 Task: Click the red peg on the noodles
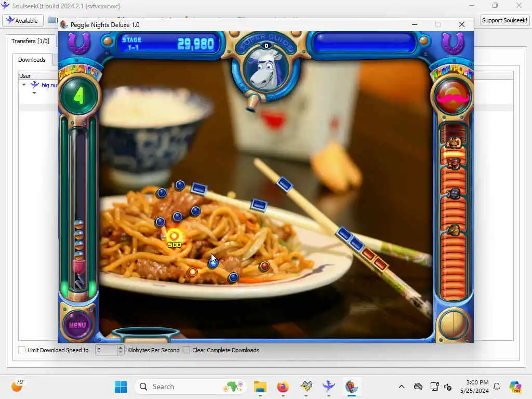pyautogui.click(x=264, y=267)
